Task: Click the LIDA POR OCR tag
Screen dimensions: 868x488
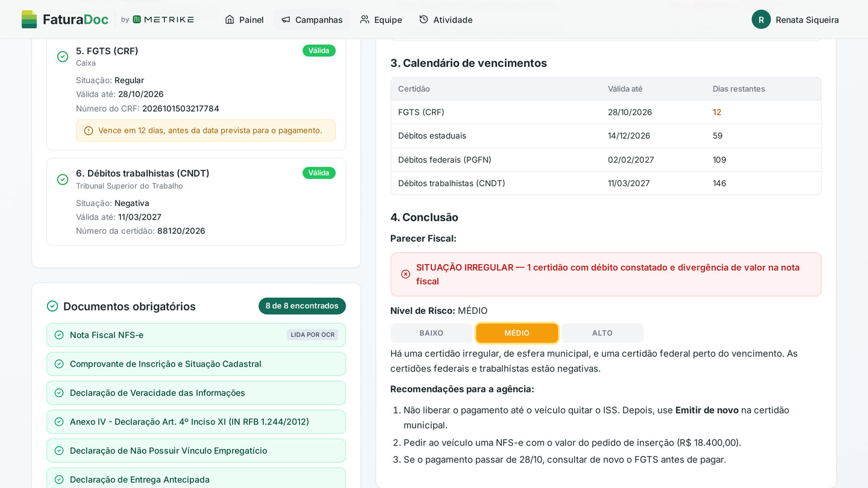Action: click(312, 335)
